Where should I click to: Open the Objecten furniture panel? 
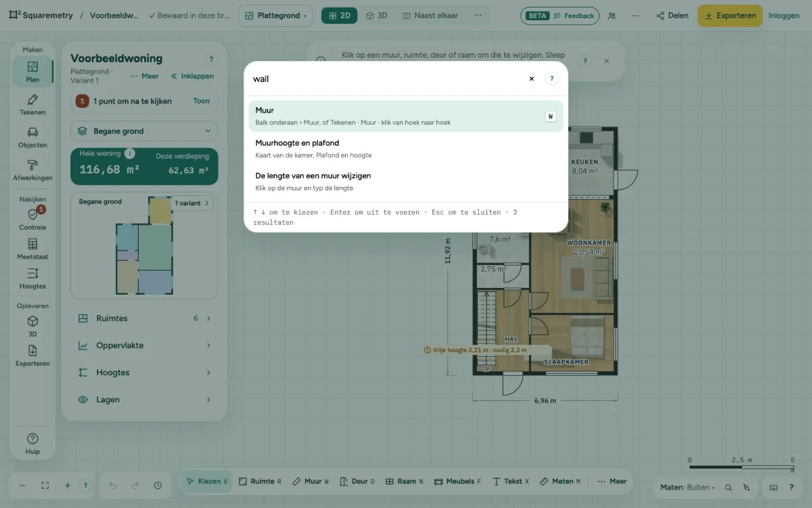pyautogui.click(x=32, y=137)
